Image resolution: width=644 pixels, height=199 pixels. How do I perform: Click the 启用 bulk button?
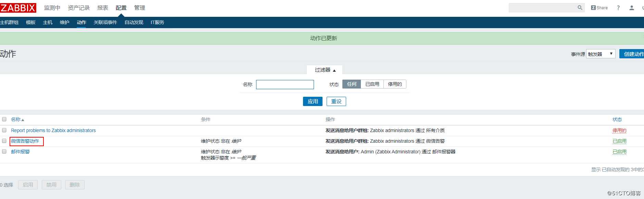[28, 185]
